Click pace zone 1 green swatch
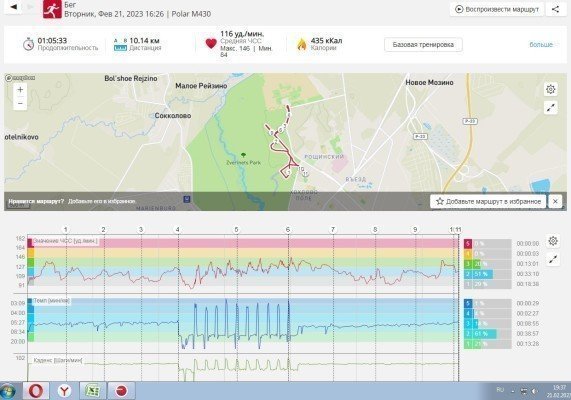The width and height of the screenshot is (571, 400). pos(468,344)
